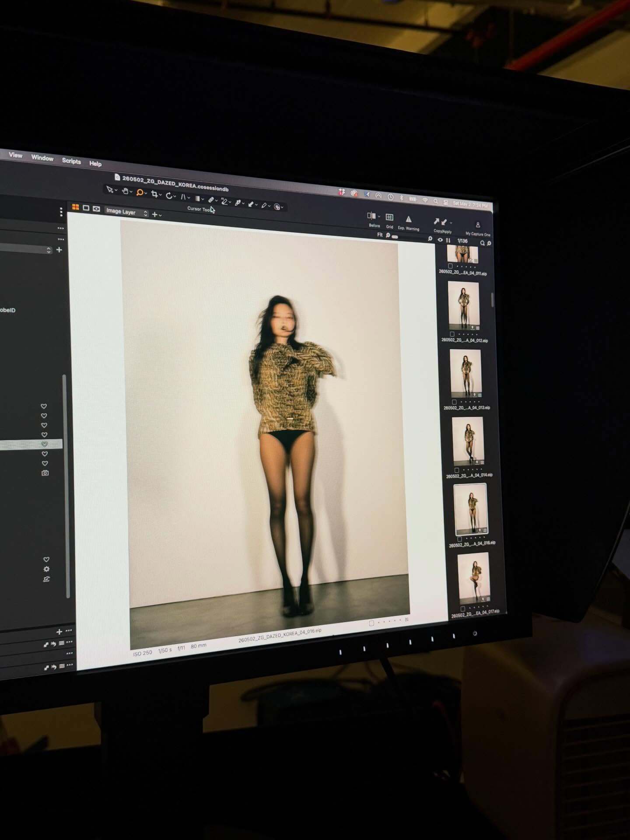Viewport: 630px width, 840px height.
Task: Open the left panel selector dropdown
Action: pos(26,248)
